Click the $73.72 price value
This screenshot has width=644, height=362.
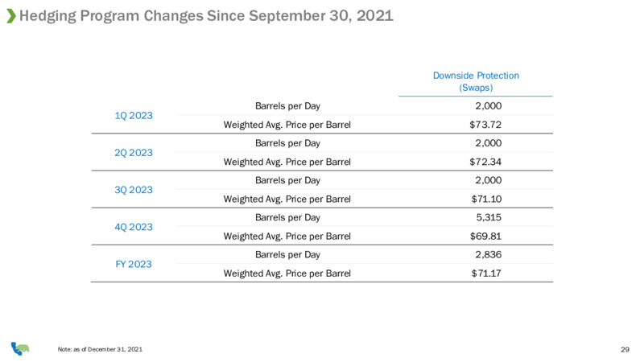click(485, 125)
